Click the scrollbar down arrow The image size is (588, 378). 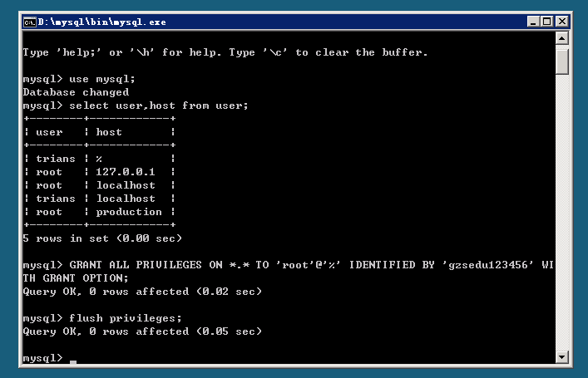[562, 357]
